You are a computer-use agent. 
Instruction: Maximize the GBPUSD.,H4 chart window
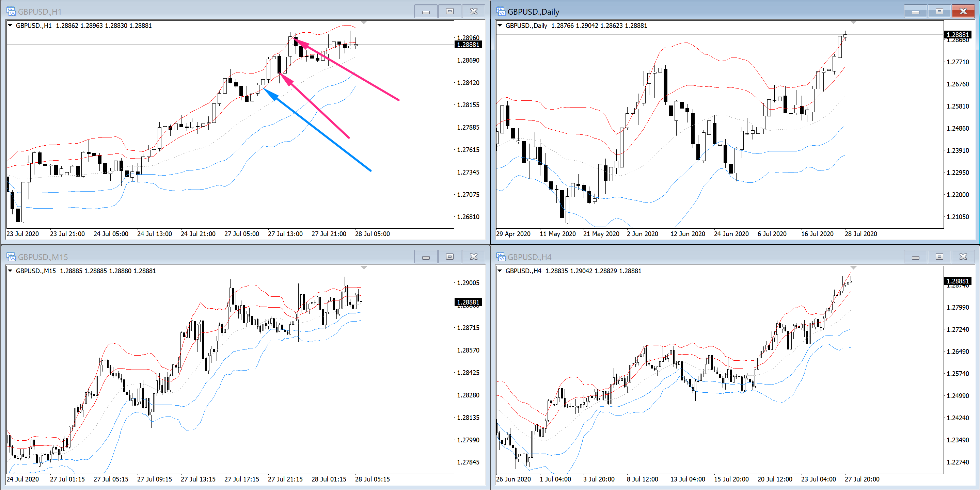tap(939, 257)
